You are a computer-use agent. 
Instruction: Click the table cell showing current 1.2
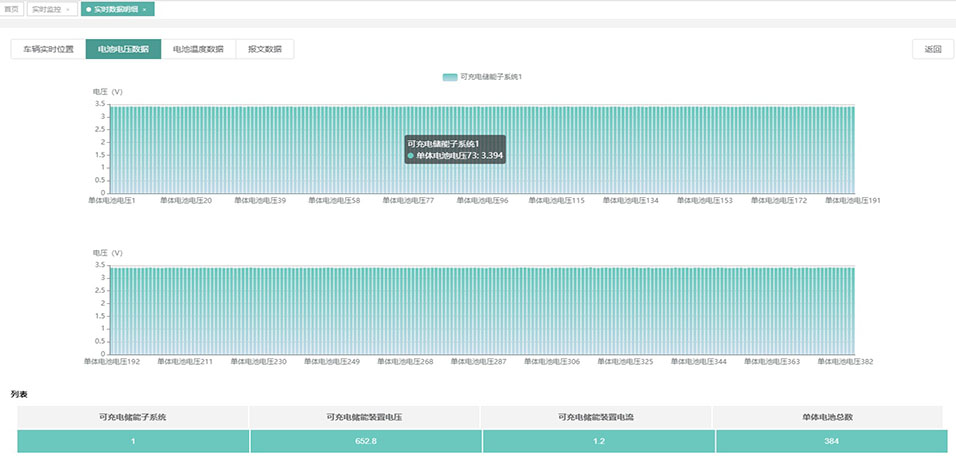point(596,441)
